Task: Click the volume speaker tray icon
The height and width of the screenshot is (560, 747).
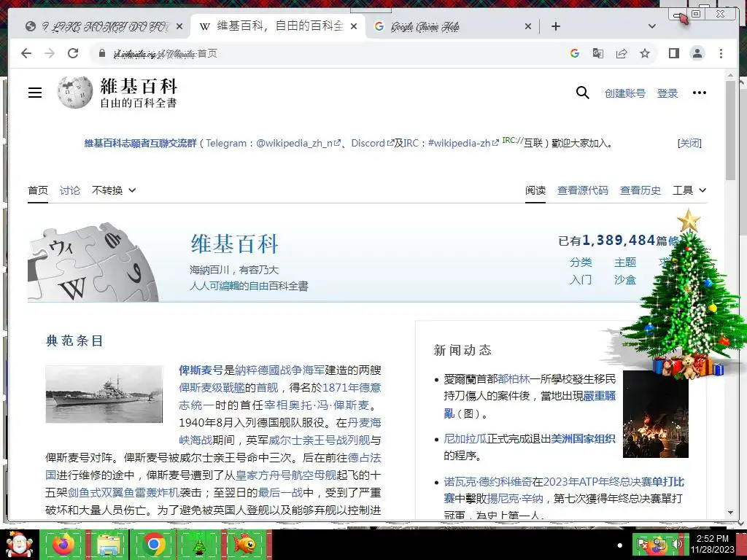Action: pos(676,545)
